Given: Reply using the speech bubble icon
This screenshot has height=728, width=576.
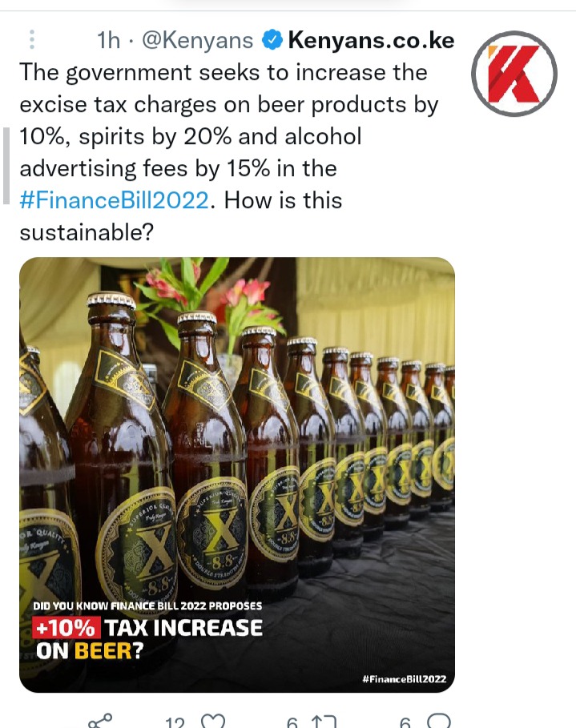Looking at the screenshot, I should [438, 722].
